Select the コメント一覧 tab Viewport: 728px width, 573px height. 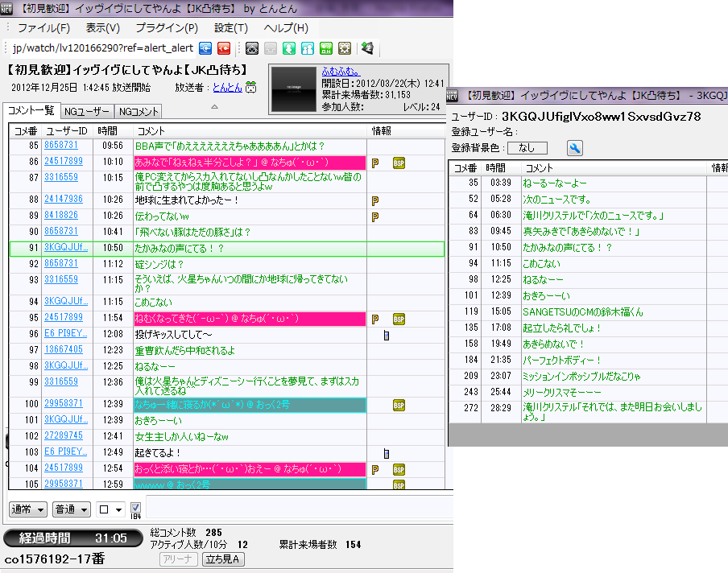click(x=31, y=110)
